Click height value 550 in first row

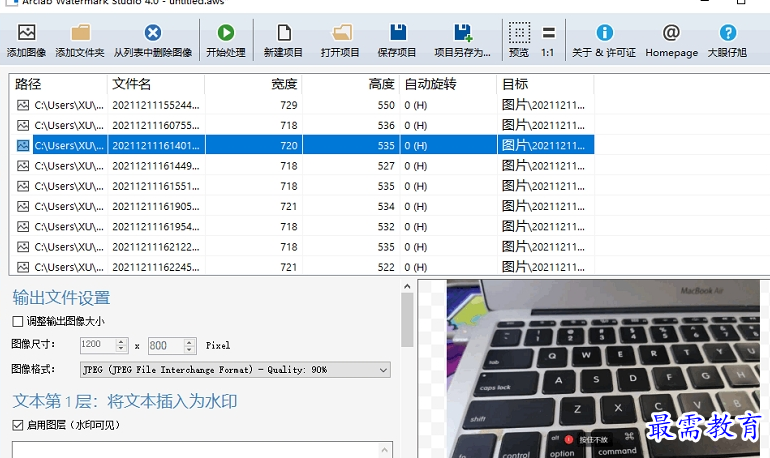pos(386,105)
